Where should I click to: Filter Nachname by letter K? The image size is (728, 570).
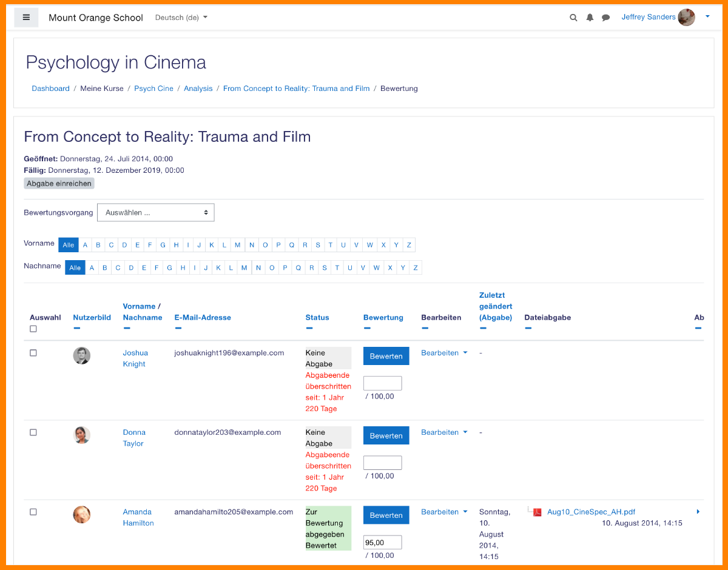[218, 268]
